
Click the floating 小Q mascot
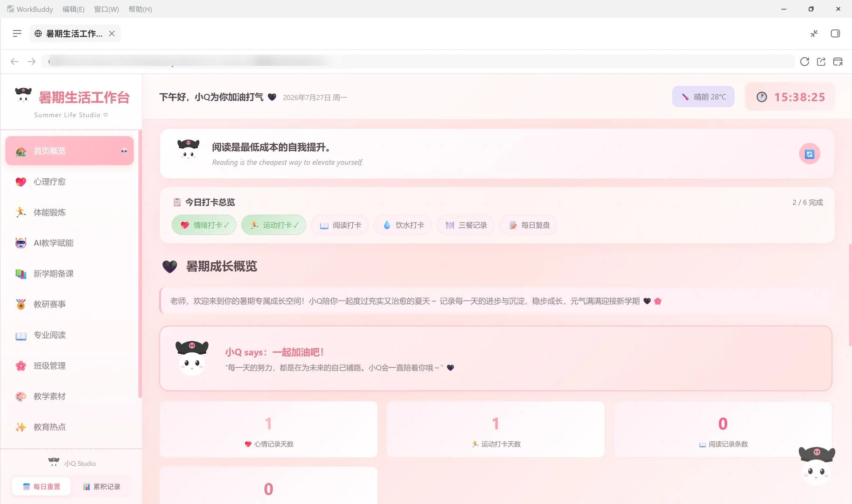(817, 465)
